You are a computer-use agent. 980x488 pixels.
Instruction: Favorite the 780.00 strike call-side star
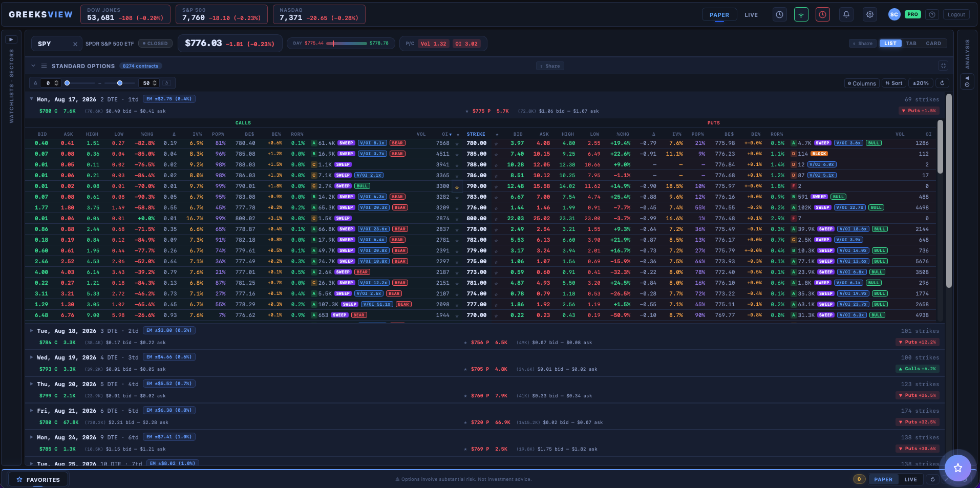click(x=458, y=143)
